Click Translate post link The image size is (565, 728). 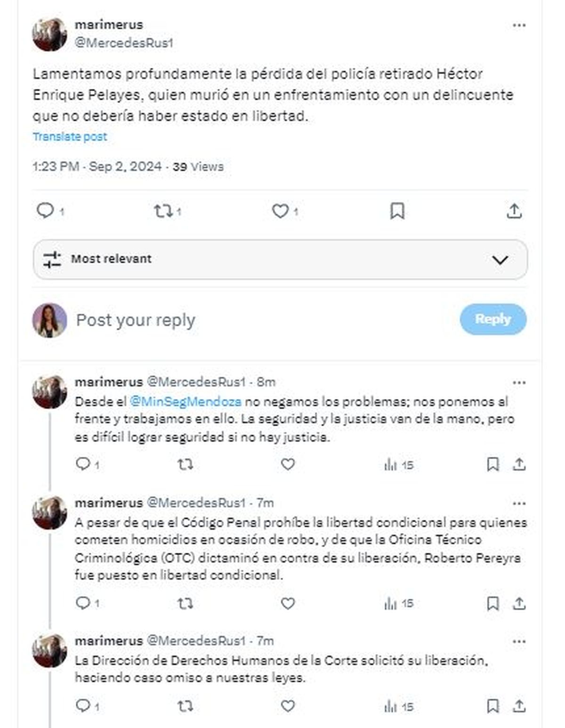(x=70, y=137)
